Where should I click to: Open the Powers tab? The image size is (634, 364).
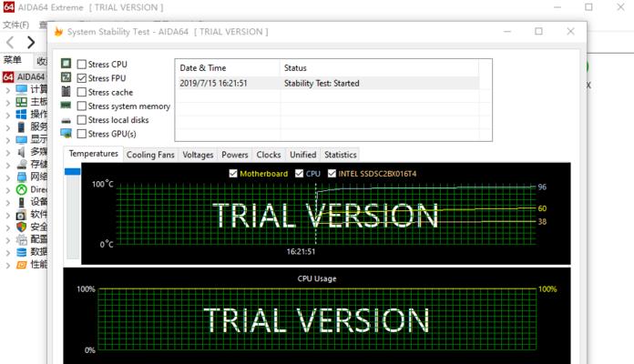pyautogui.click(x=234, y=155)
